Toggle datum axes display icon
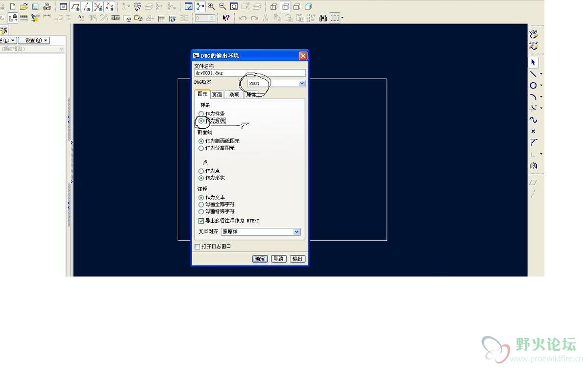Screen dimensions: 588x368 [x=87, y=6]
